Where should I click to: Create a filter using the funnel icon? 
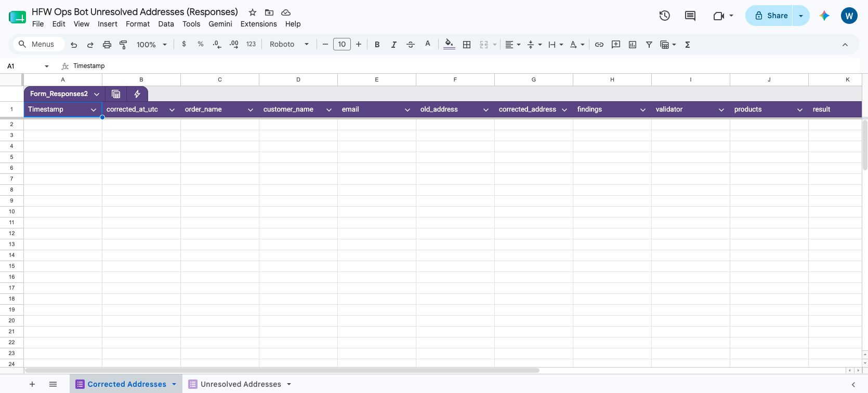pyautogui.click(x=649, y=45)
